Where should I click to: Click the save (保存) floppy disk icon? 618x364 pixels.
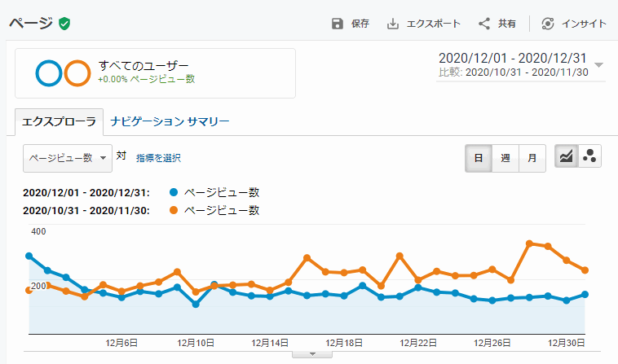tap(338, 24)
